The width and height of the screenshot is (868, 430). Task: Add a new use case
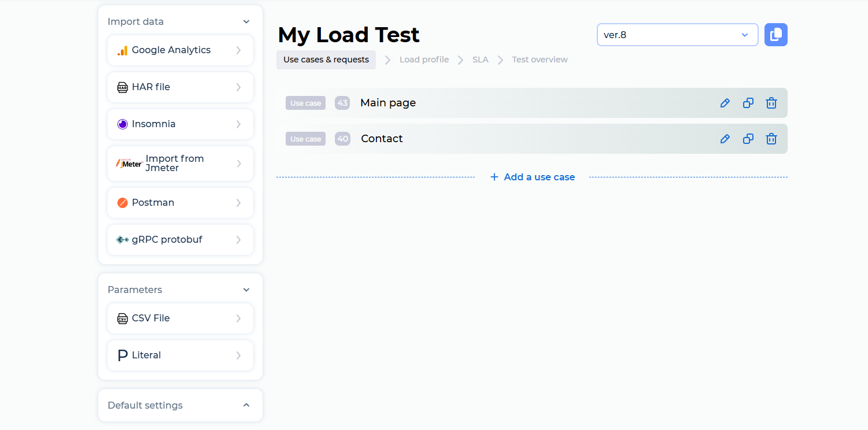tap(531, 177)
